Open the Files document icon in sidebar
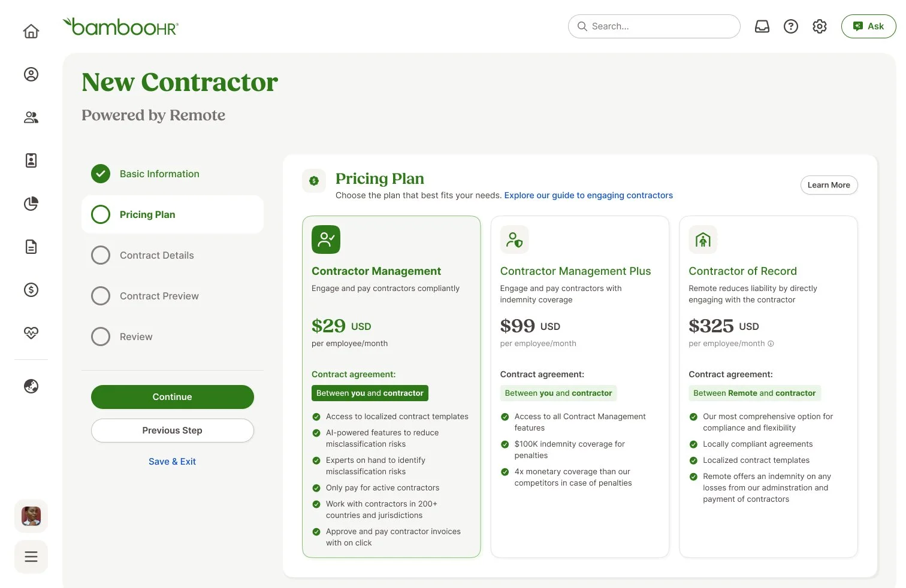This screenshot has width=906, height=588. pos(31,247)
